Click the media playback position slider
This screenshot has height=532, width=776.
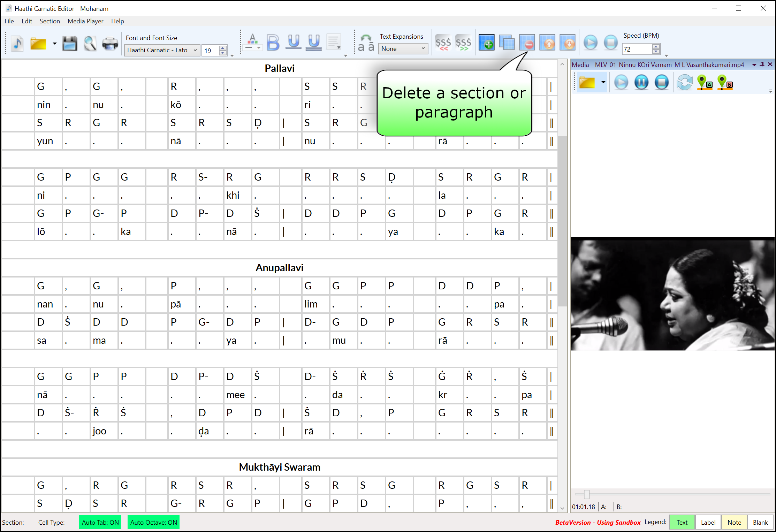tap(586, 494)
